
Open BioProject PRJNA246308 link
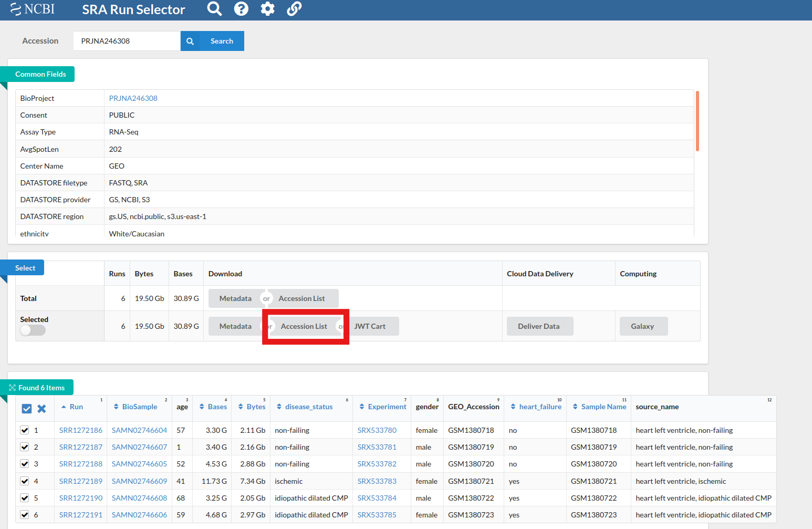pos(133,98)
